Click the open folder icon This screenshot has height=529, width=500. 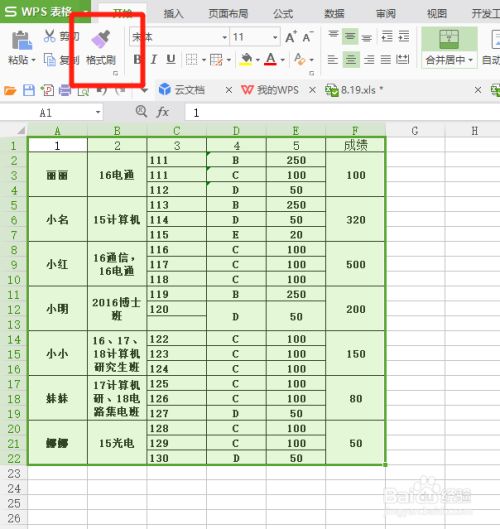[x=10, y=90]
